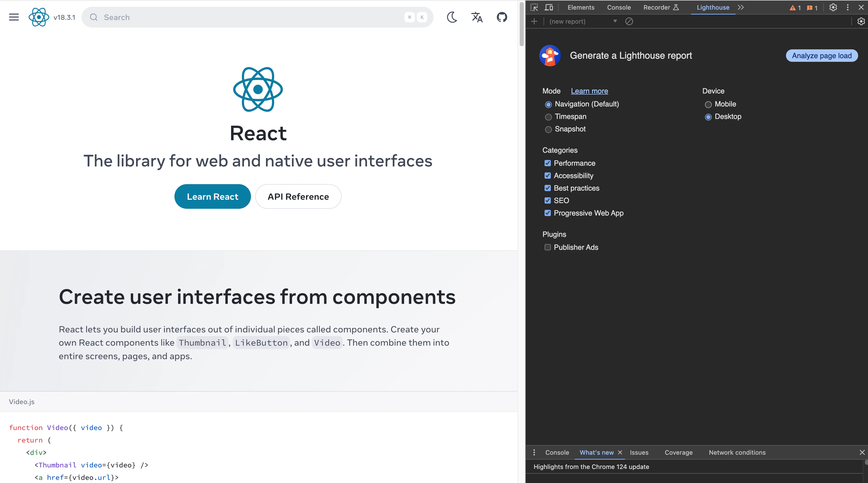
Task: Toggle the device toolbar icon
Action: tap(549, 8)
